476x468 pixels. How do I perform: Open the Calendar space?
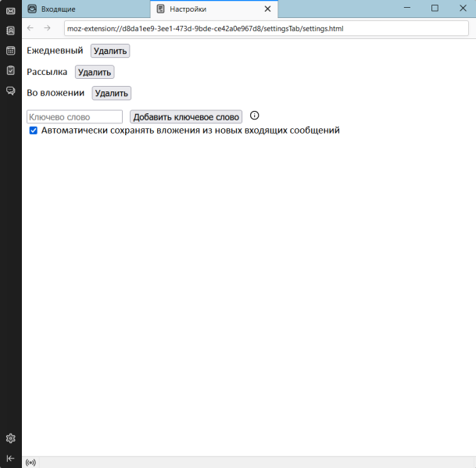(x=10, y=51)
